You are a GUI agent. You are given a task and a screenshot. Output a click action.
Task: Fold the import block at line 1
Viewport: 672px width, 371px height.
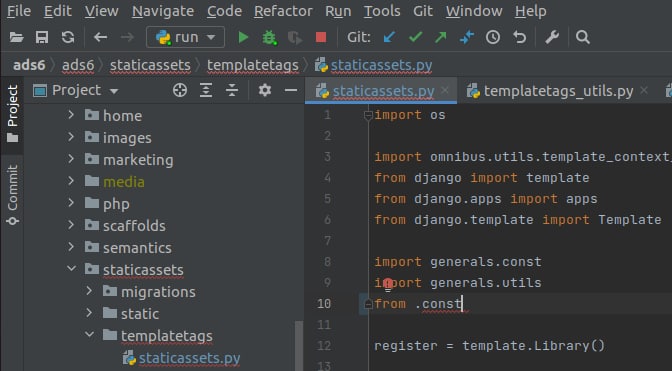point(368,115)
